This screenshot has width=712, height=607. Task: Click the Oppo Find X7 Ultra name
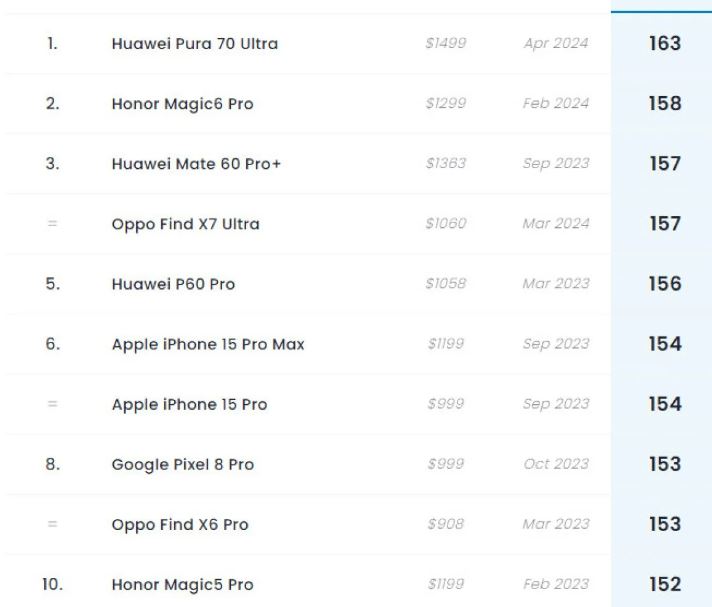click(185, 224)
